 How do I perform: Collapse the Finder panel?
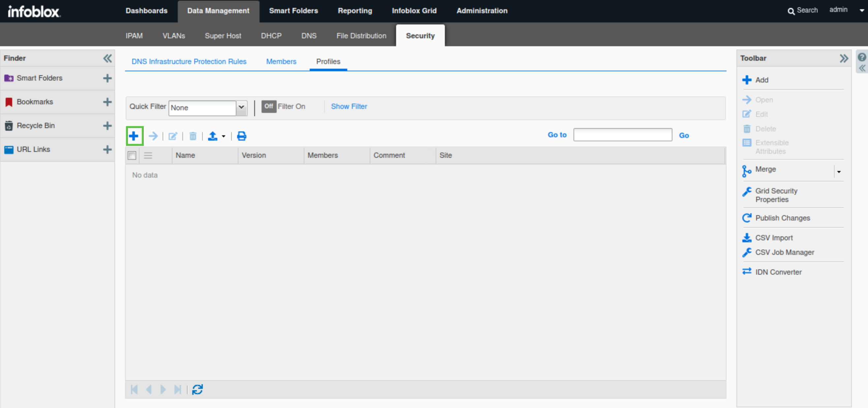(x=107, y=58)
